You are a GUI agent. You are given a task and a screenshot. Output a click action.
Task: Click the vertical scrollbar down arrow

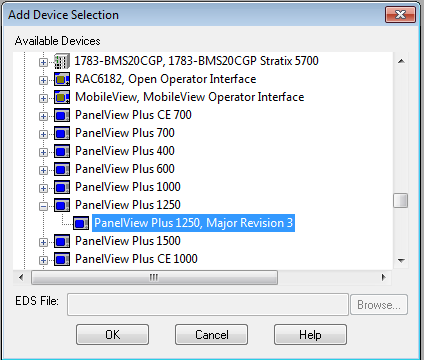click(x=401, y=260)
